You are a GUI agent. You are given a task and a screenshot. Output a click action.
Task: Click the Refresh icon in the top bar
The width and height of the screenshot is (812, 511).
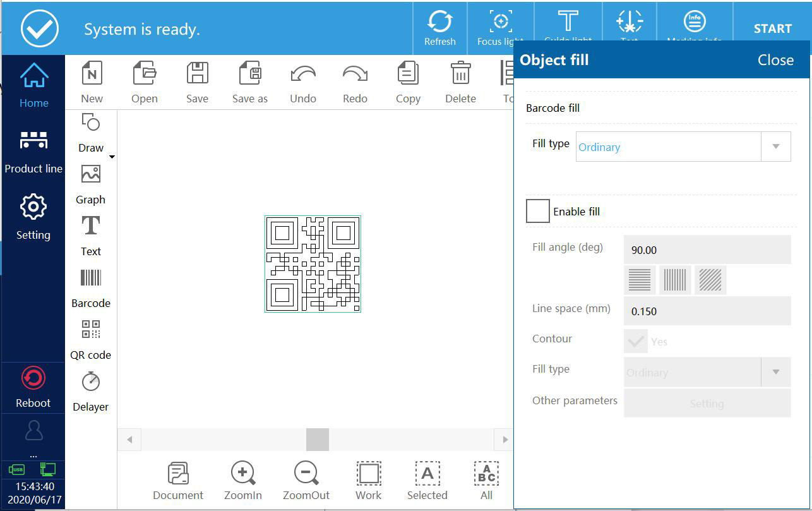point(439,22)
